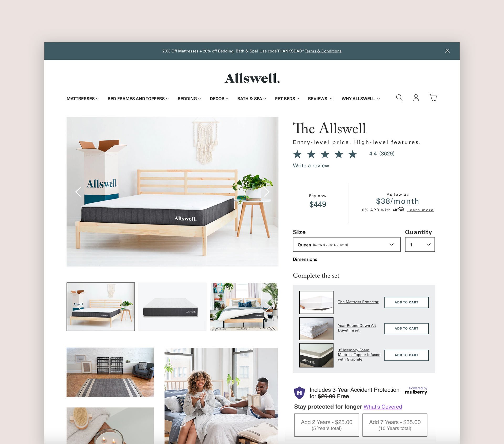Click the Terms and Conditions link
The height and width of the screenshot is (444, 504).
point(323,51)
